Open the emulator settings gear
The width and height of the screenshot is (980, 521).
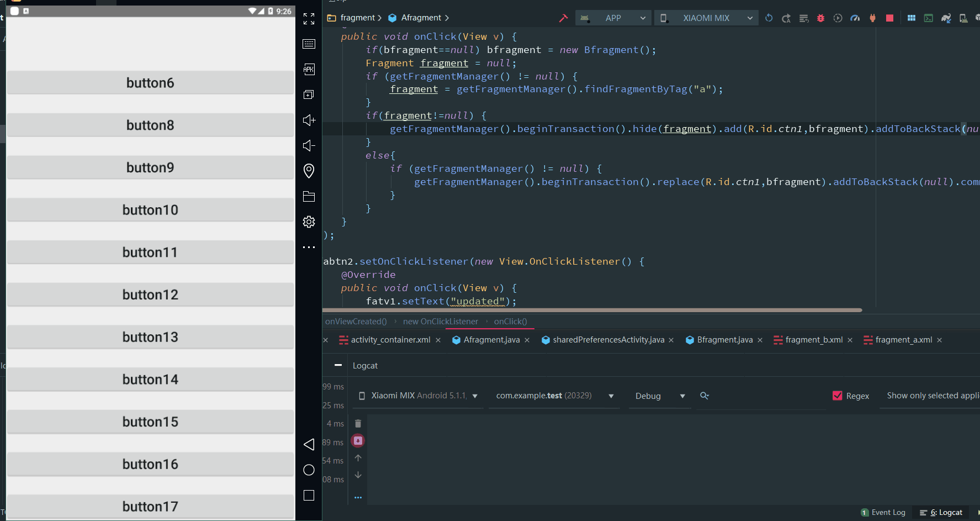tap(309, 222)
